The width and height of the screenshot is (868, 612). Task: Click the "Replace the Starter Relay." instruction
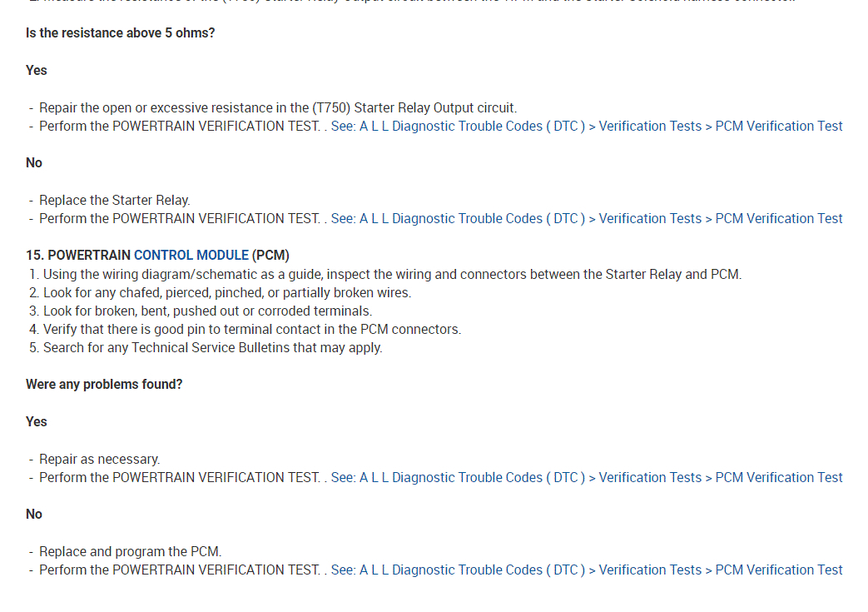115,201
